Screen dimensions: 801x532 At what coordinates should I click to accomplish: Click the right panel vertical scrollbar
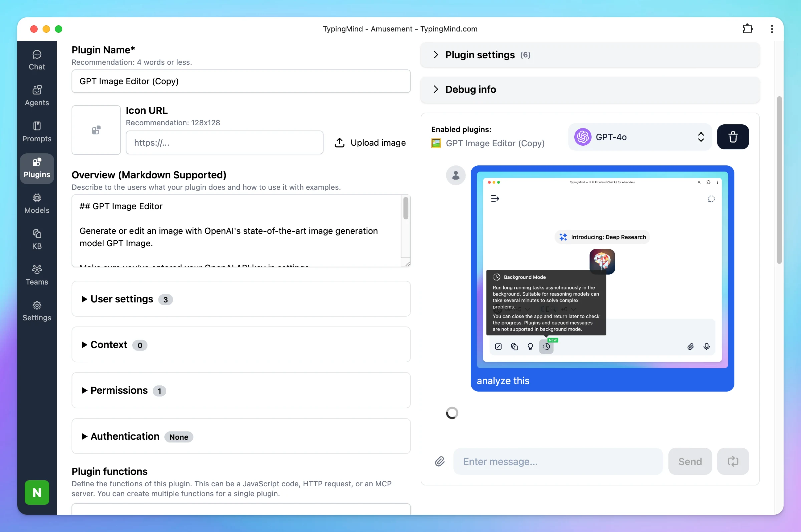tap(779, 180)
